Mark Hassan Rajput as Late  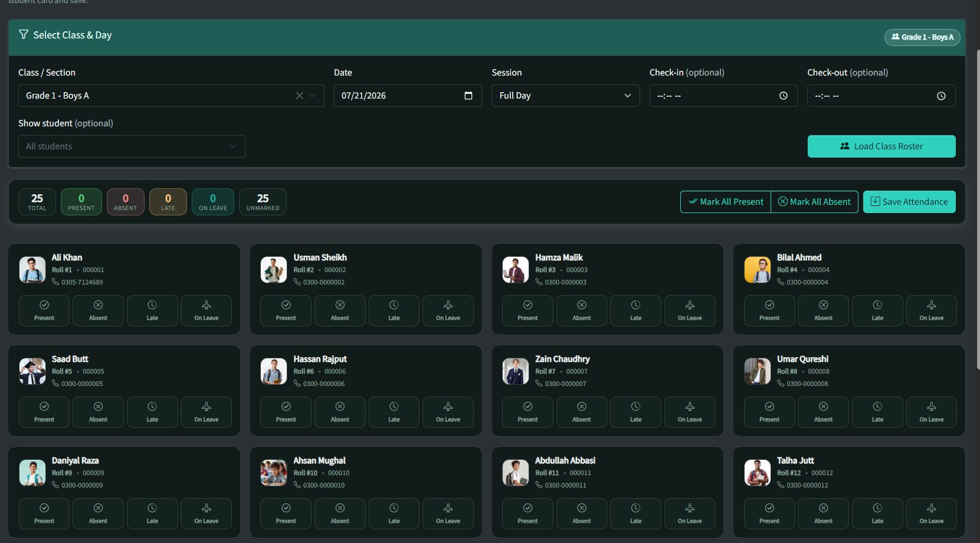[x=394, y=412]
